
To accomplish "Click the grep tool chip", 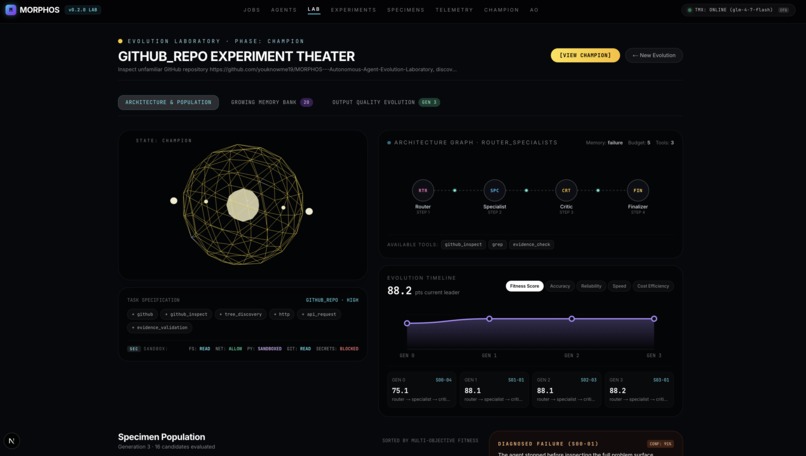I will tap(497, 245).
